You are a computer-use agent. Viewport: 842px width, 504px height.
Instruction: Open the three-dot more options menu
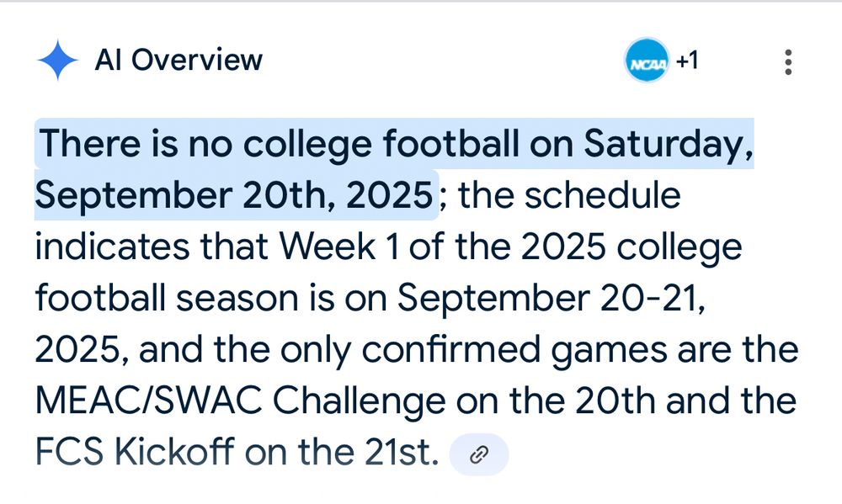click(x=788, y=62)
